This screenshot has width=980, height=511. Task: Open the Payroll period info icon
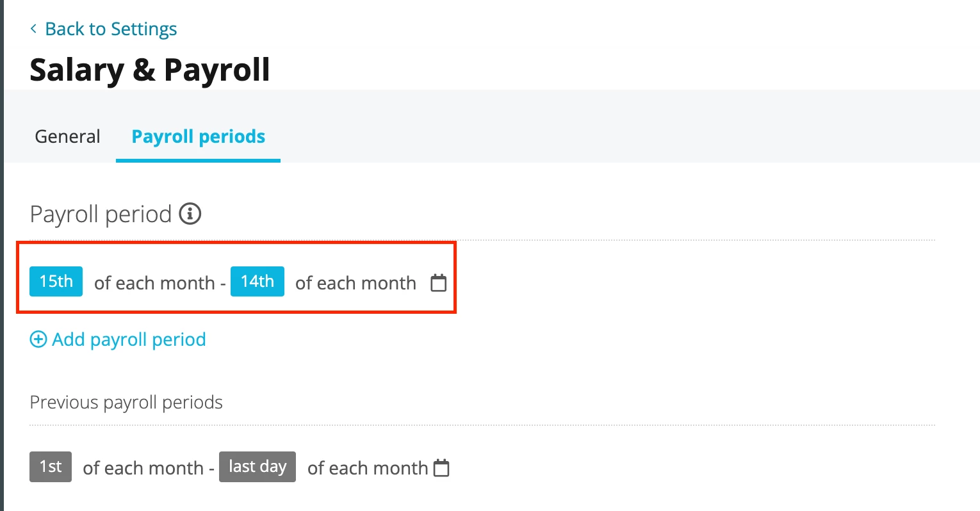pyautogui.click(x=190, y=214)
